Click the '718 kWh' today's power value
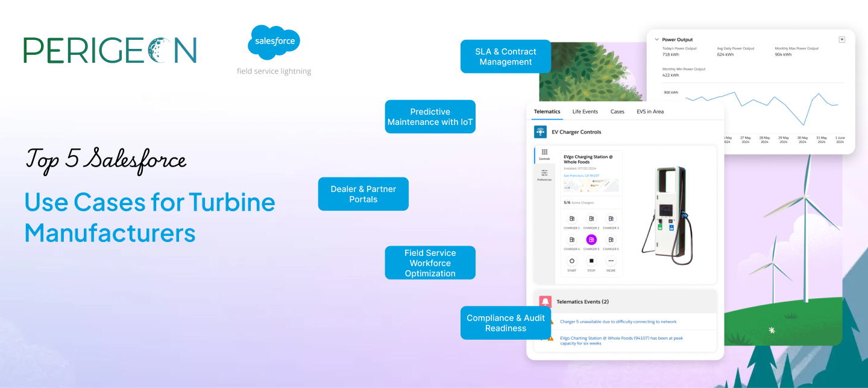 [x=671, y=54]
